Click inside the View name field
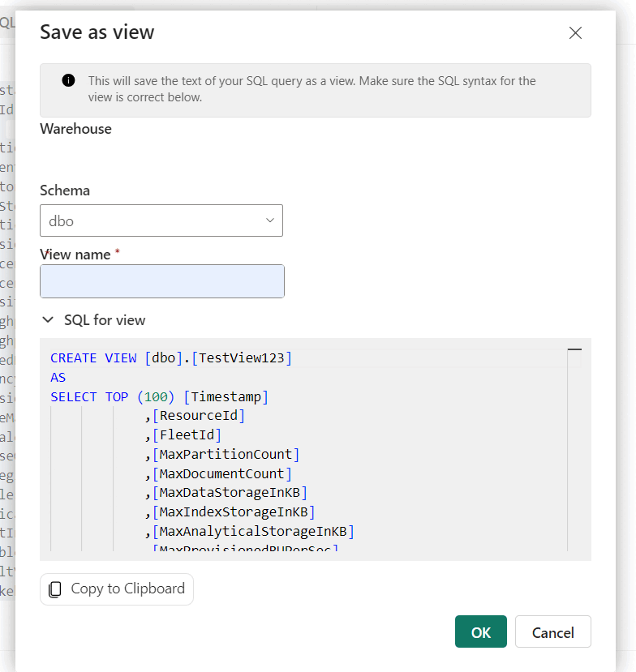The width and height of the screenshot is (636, 672). (x=161, y=280)
